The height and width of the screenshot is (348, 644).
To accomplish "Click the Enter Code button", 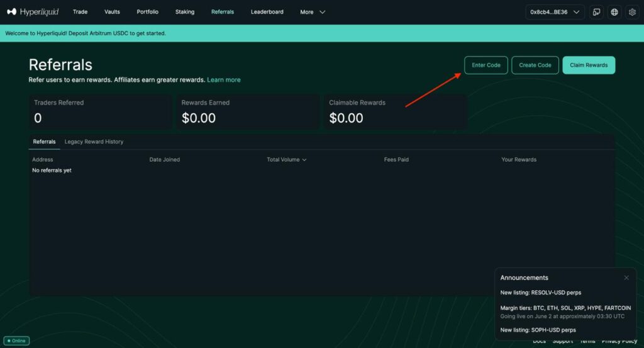I will (486, 65).
